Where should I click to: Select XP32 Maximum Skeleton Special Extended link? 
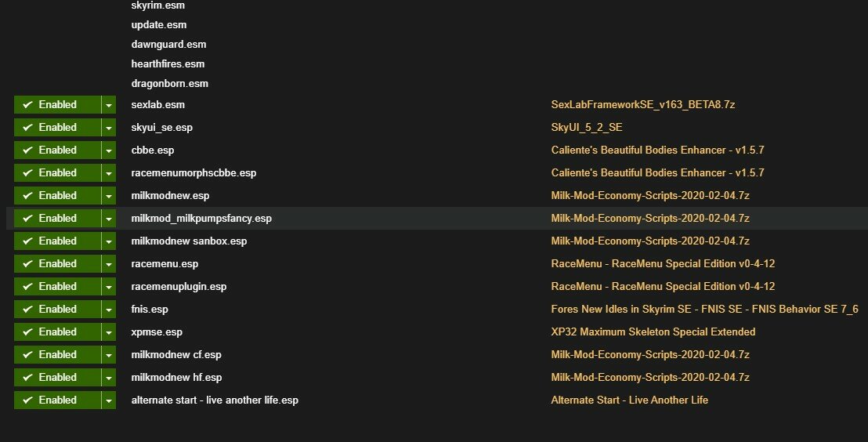[653, 331]
